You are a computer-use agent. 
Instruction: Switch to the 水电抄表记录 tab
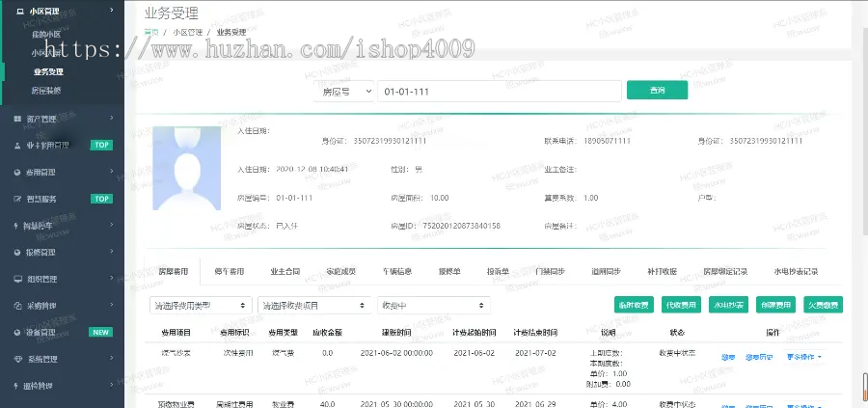796,272
